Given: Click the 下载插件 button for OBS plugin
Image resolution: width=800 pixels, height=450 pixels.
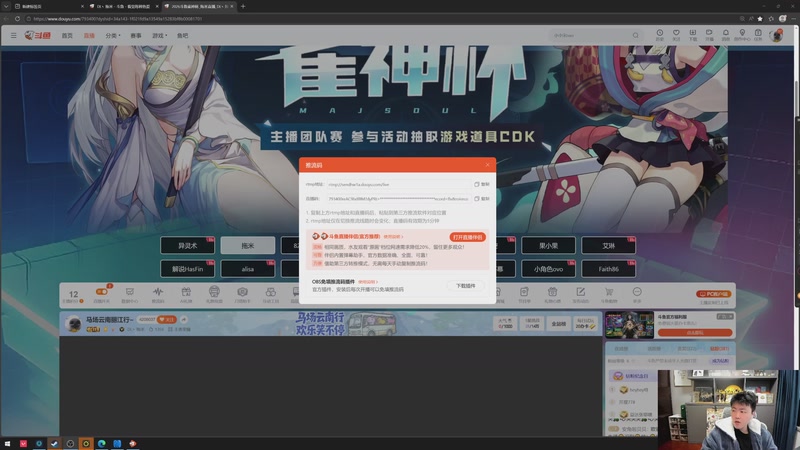Looking at the screenshot, I should click(x=465, y=286).
